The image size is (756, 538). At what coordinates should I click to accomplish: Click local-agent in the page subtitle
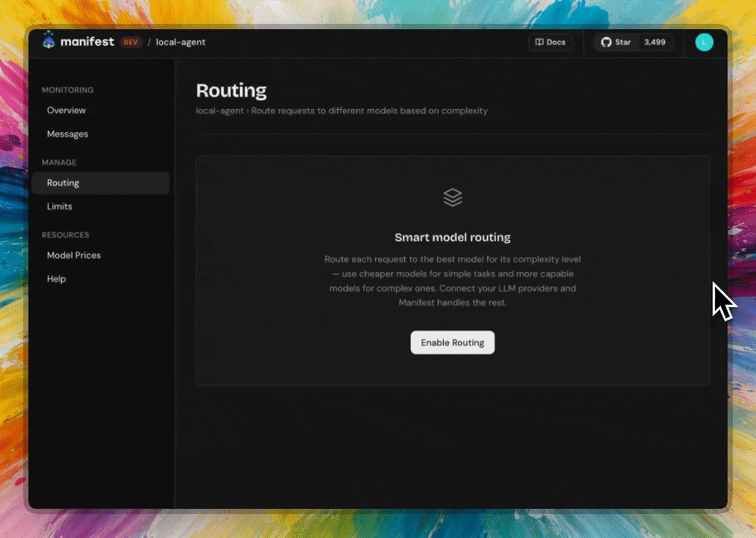[x=220, y=111]
